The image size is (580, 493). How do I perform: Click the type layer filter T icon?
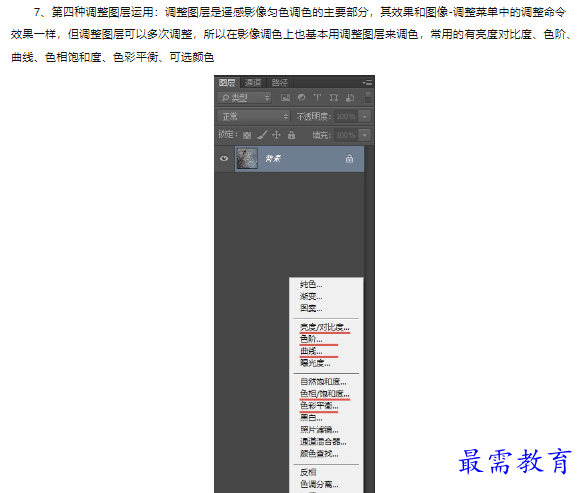pyautogui.click(x=317, y=97)
